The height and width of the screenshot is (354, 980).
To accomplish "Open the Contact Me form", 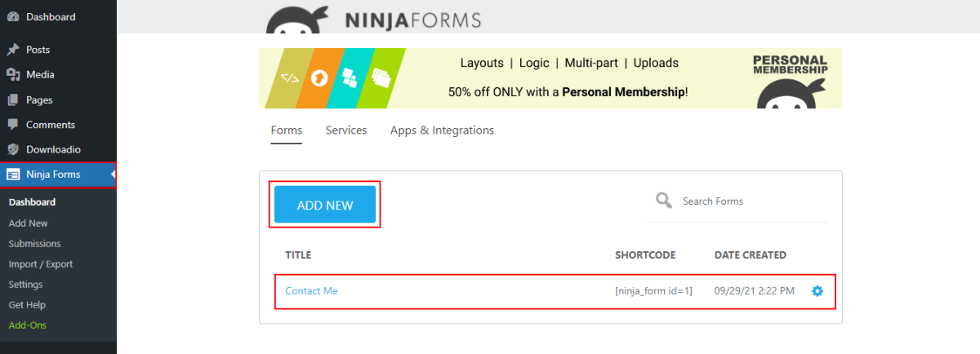I will pos(311,290).
